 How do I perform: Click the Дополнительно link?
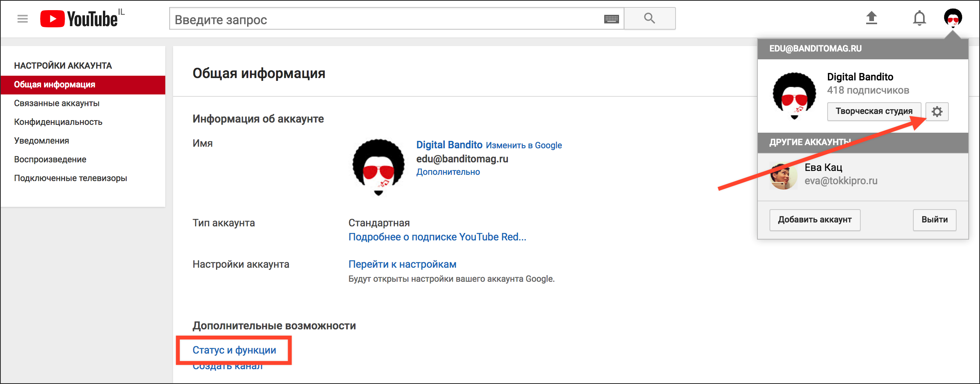click(448, 172)
